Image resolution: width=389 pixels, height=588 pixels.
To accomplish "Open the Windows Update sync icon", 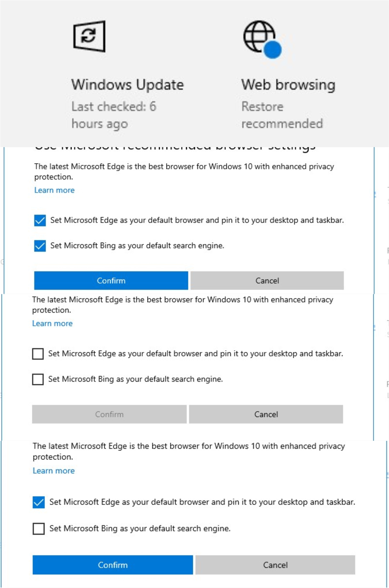I will [x=89, y=36].
